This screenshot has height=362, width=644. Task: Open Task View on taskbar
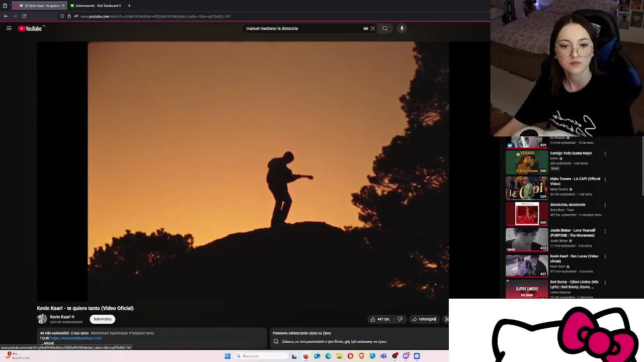point(294,356)
